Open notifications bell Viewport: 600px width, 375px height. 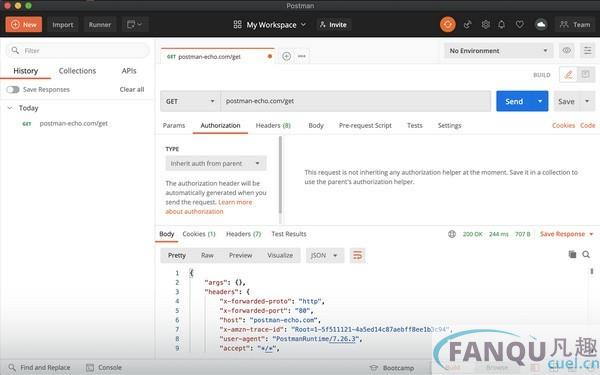pos(502,24)
